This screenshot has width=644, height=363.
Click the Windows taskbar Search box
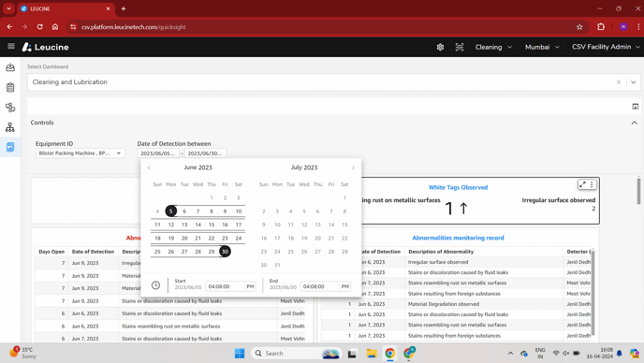pos(296,353)
